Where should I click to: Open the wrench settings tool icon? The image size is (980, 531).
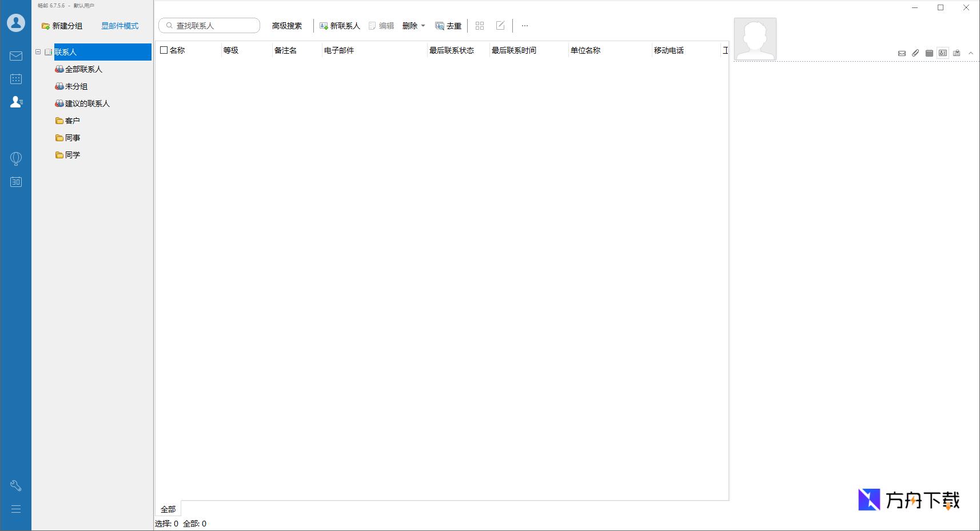(16, 485)
